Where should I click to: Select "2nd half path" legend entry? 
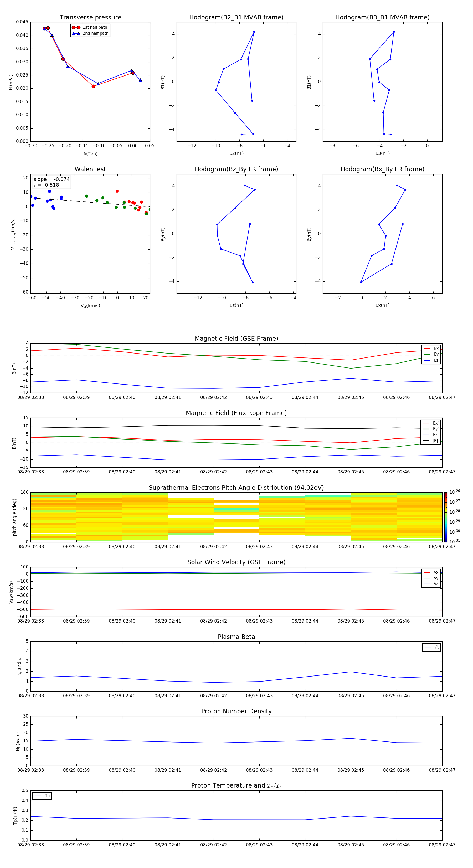click(x=90, y=33)
